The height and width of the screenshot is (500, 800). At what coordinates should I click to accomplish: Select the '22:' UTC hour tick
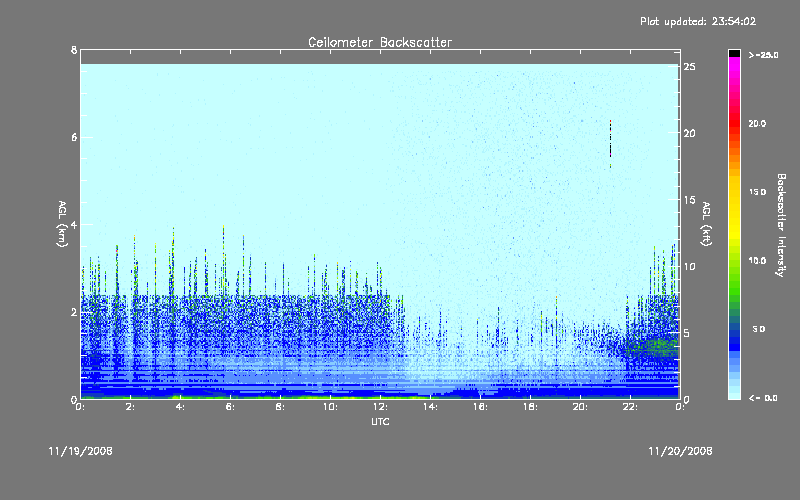click(x=630, y=407)
